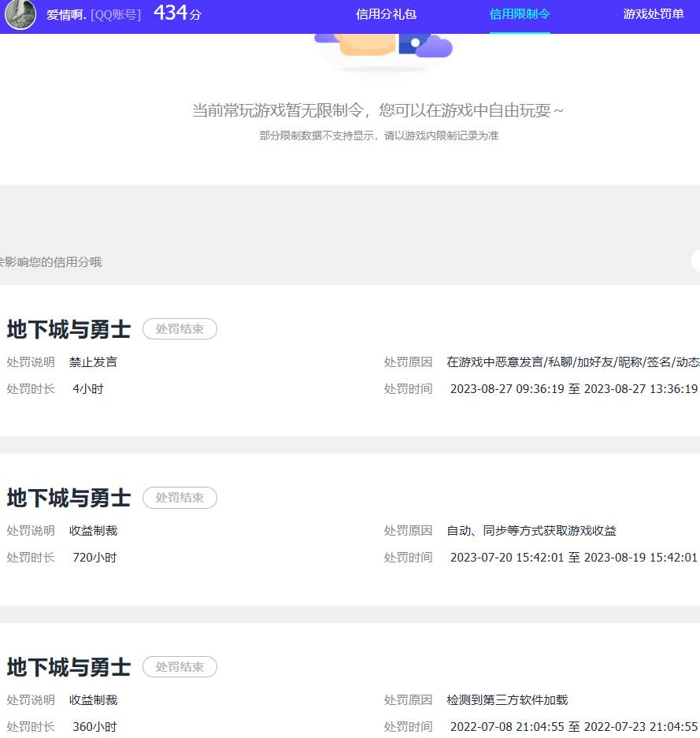Viewport: 700px width, 738px height.
Task: Click the 处罚结束 badge on the 禁止发言 card
Action: 180,329
